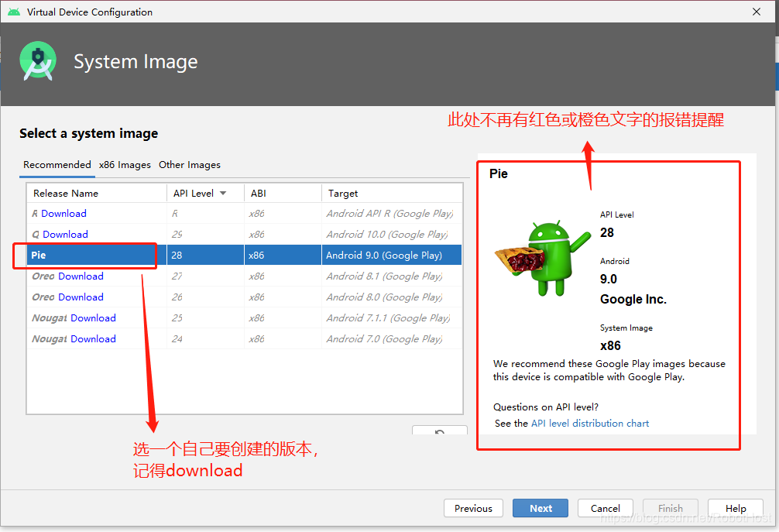779x532 pixels.
Task: Select Android 10.0 (Google Play) target cell
Action: tap(392, 235)
